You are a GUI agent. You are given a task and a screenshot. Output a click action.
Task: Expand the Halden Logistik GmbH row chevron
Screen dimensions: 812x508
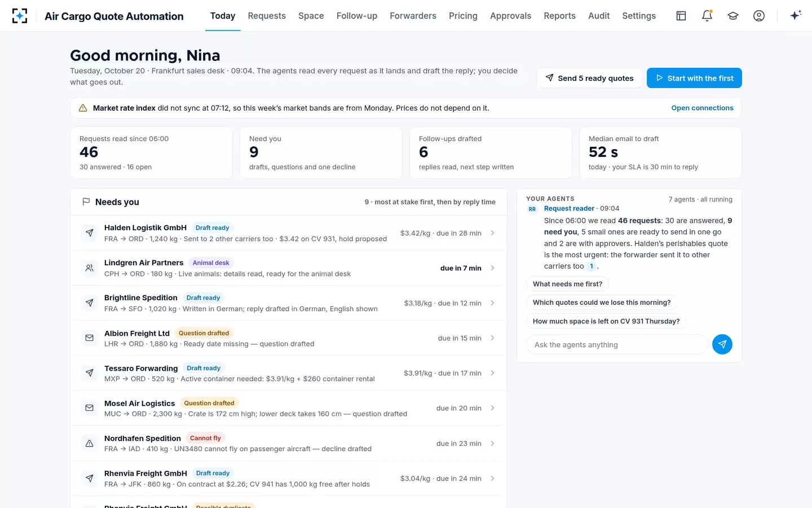pos(492,233)
